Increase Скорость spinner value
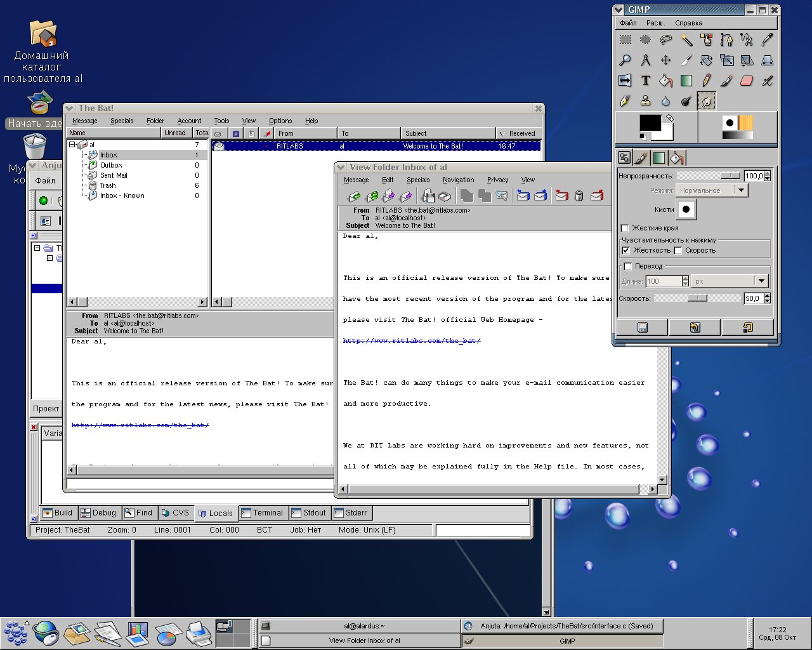 coord(768,296)
